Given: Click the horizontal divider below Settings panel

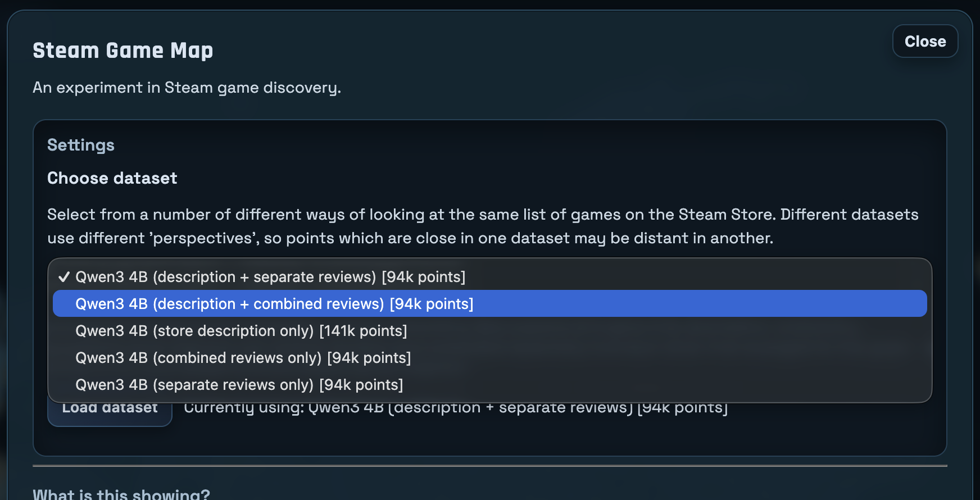Looking at the screenshot, I should coord(489,466).
